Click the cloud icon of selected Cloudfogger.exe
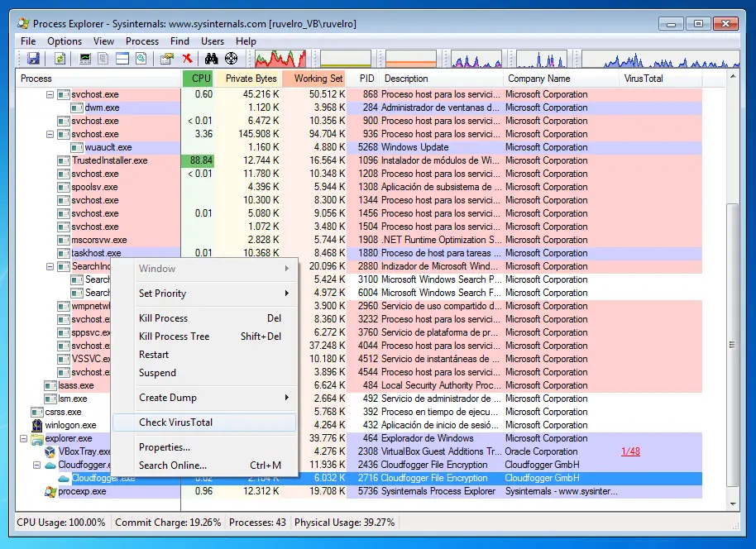The width and height of the screenshot is (756, 549). coord(64,479)
